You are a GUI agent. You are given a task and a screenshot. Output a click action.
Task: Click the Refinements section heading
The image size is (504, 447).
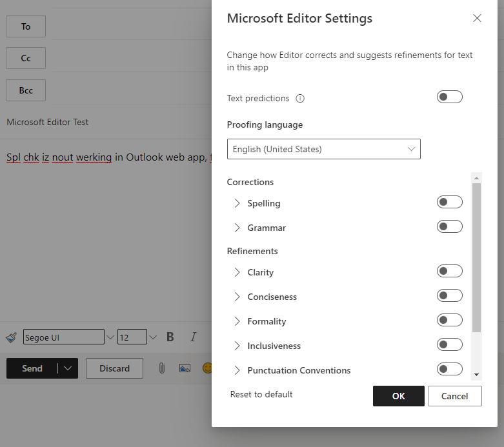click(x=252, y=251)
